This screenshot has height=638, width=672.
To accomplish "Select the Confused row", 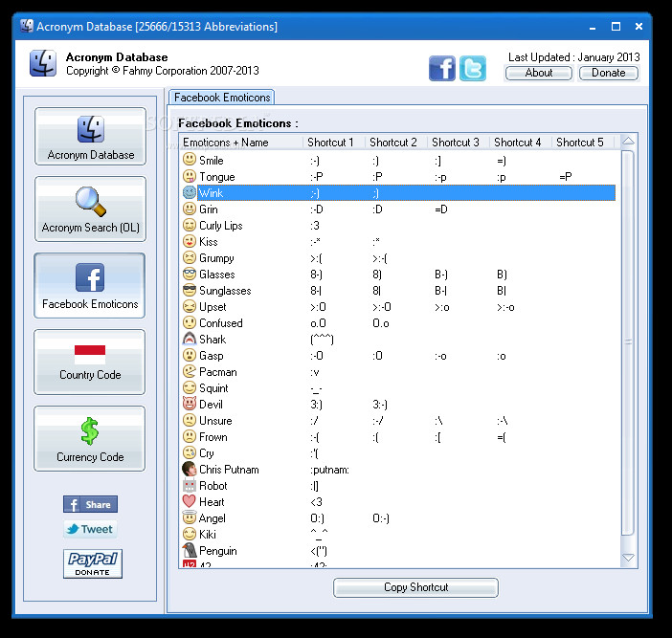I will [398, 323].
